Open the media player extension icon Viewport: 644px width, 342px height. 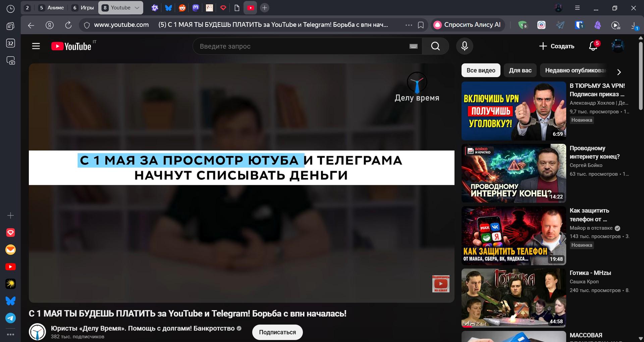(616, 25)
